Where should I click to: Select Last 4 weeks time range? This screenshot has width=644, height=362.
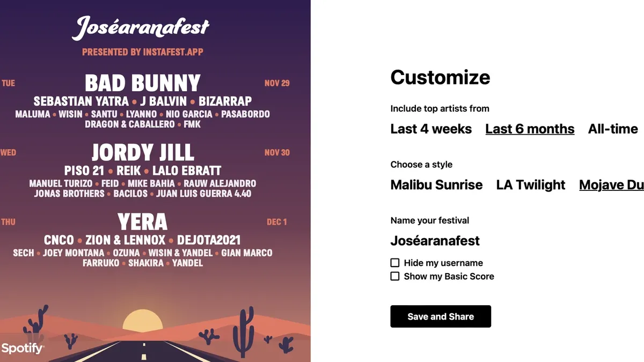tap(431, 129)
